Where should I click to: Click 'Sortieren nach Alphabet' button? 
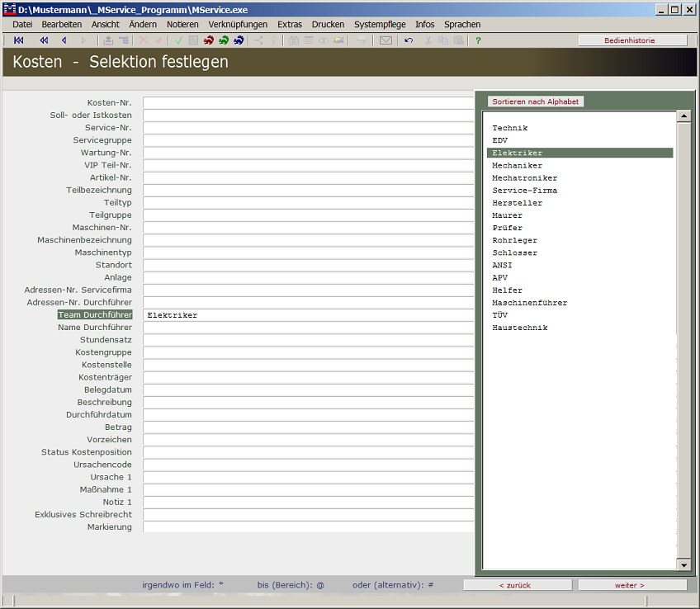[536, 101]
